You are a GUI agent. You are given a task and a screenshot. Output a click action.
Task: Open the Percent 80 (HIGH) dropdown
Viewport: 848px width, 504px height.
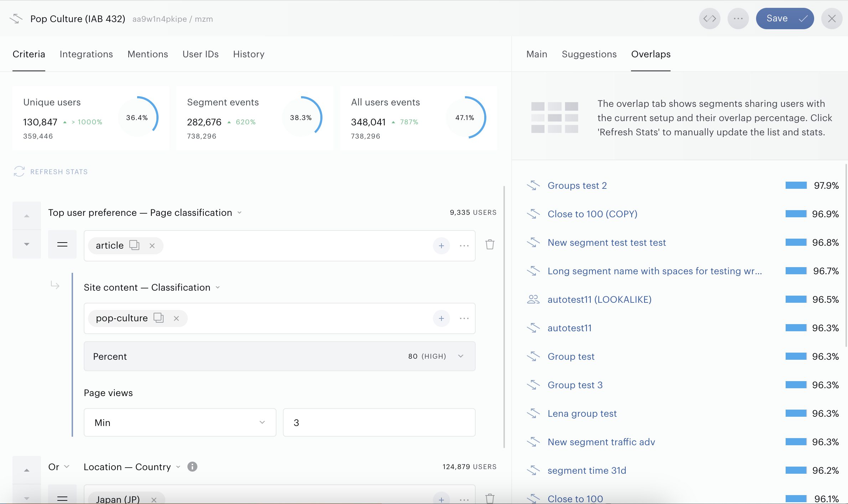tap(279, 356)
